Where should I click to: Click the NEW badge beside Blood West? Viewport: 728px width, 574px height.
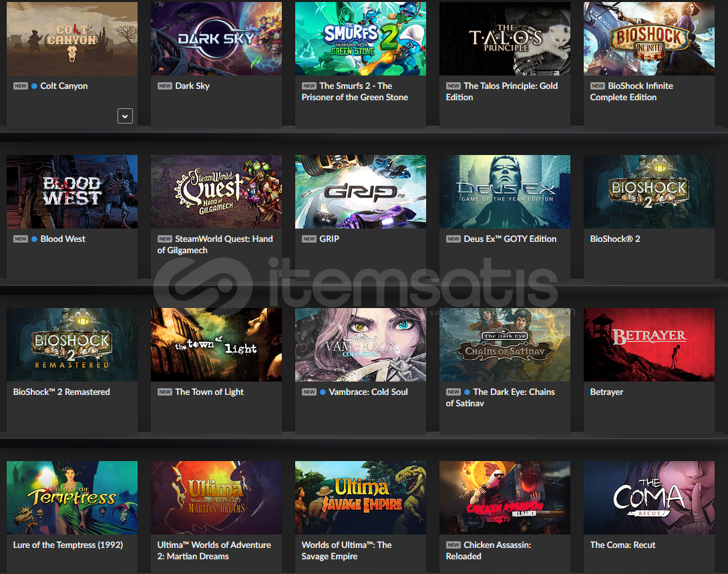(21, 239)
